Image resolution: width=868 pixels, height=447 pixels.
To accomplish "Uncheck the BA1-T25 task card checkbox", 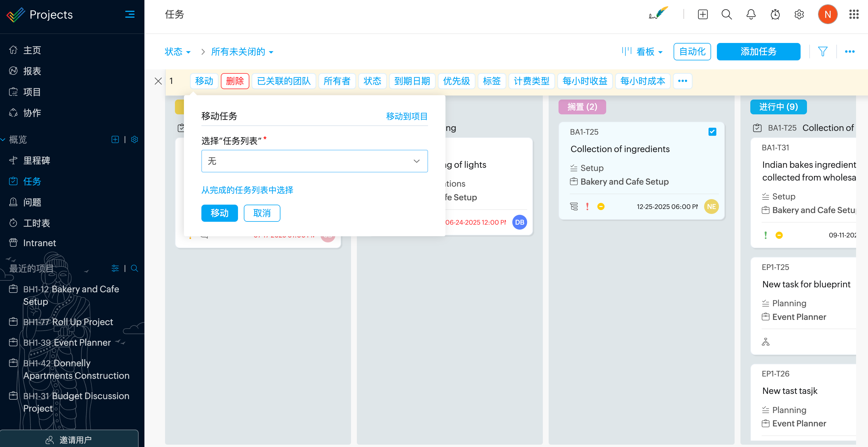I will pos(712,131).
